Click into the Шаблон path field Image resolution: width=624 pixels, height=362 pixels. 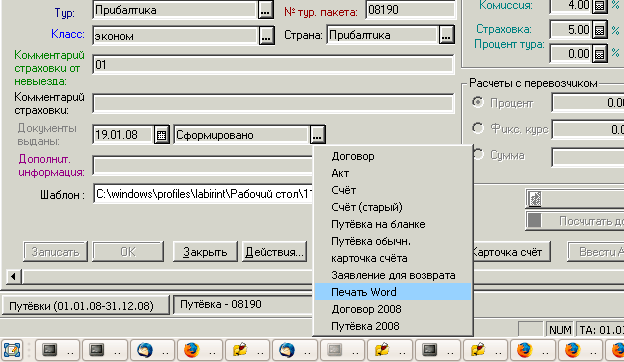click(204, 194)
